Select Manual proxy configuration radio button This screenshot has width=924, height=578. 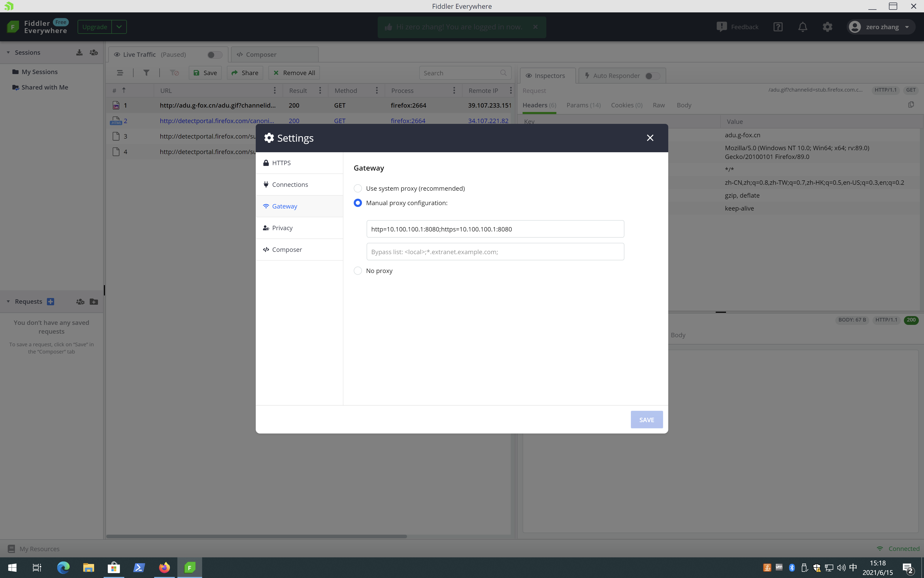pyautogui.click(x=357, y=203)
